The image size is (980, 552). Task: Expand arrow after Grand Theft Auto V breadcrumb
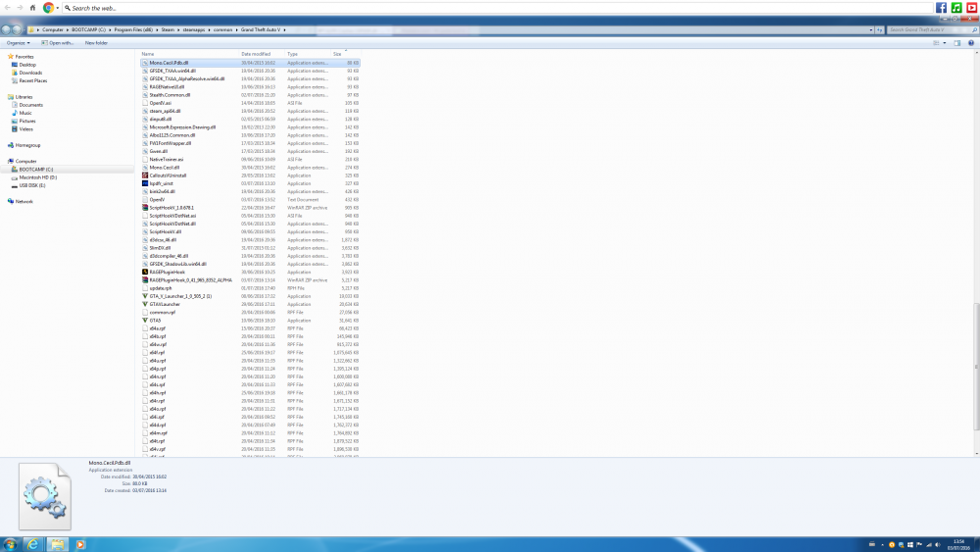(x=284, y=29)
